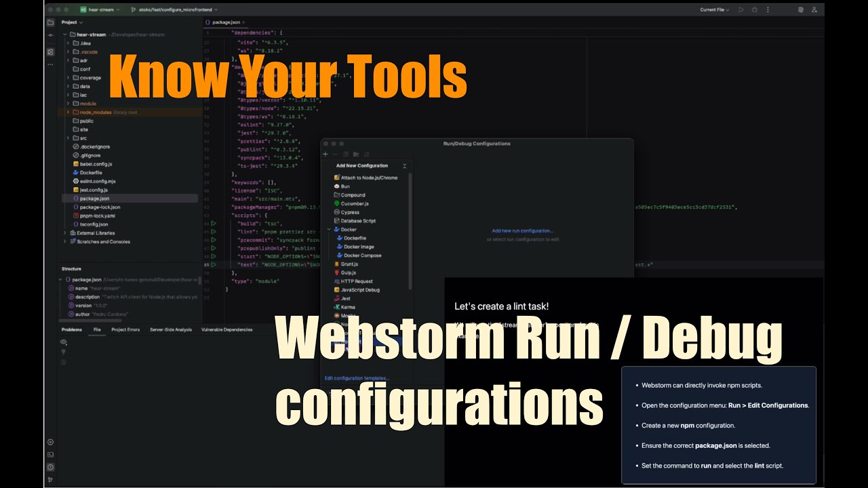868x488 pixels.
Task: Open the Terminal tool window icon
Action: (x=50, y=454)
